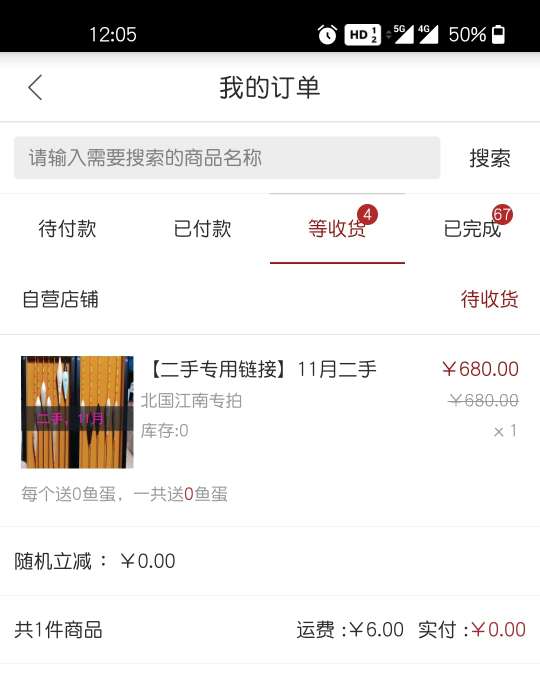Tap the battery icon in status bar
The height and width of the screenshot is (674, 540).
[498, 34]
